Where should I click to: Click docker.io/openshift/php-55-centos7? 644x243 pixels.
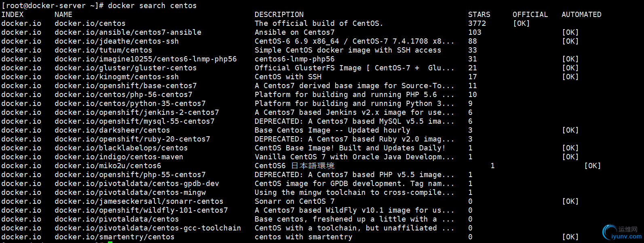click(x=130, y=175)
